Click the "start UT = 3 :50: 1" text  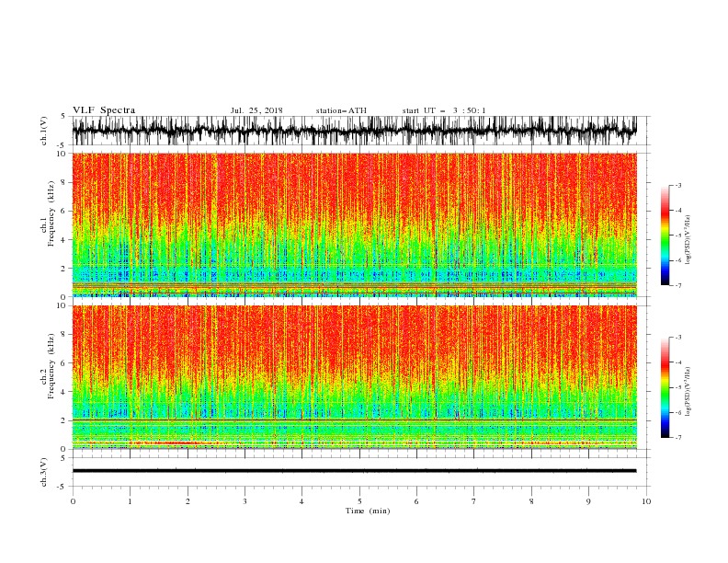444,110
